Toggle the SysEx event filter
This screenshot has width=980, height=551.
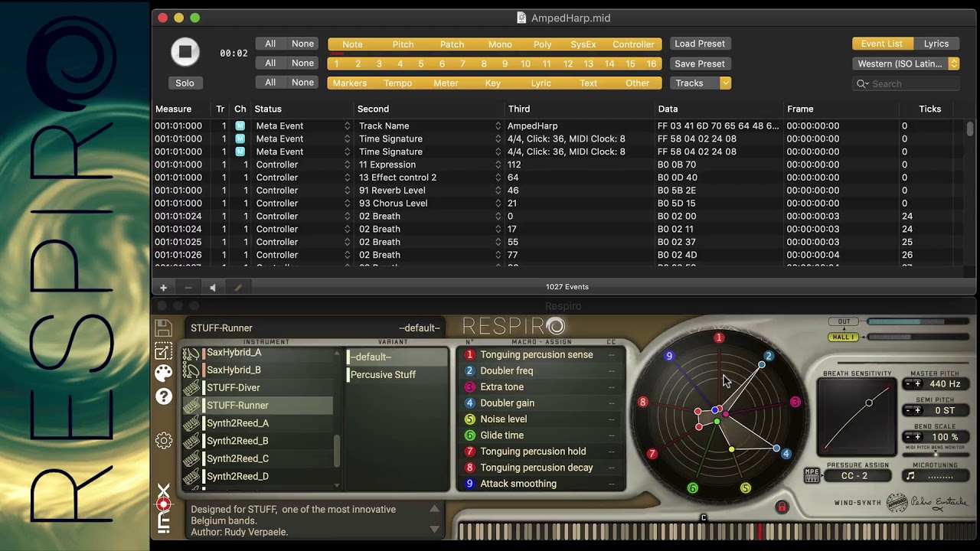pos(583,44)
